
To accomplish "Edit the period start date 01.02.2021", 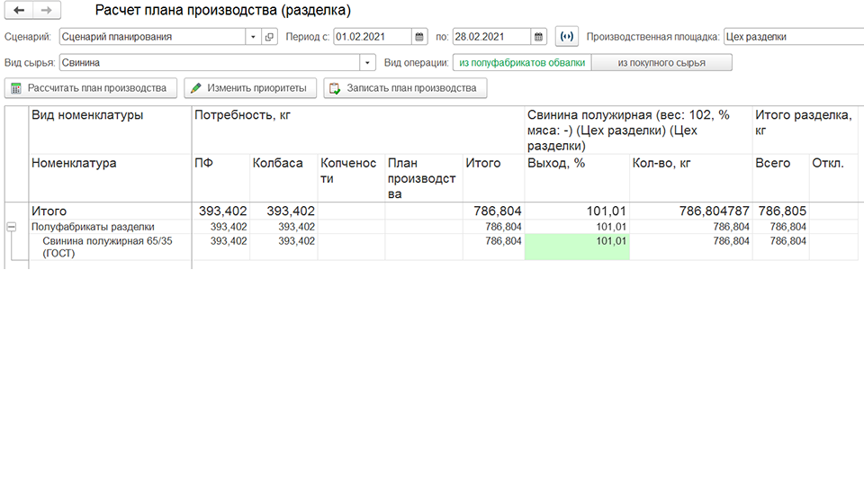I will point(373,37).
